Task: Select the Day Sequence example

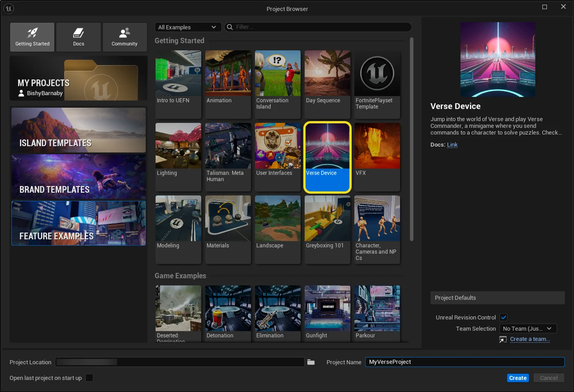Action: 328,84
